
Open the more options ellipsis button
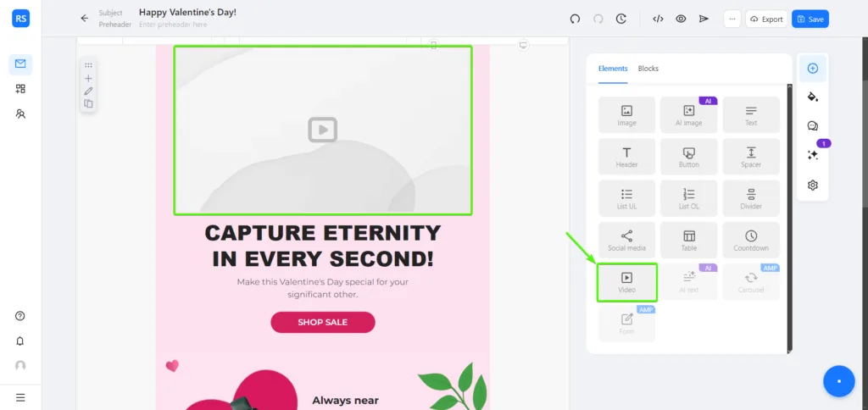[732, 19]
